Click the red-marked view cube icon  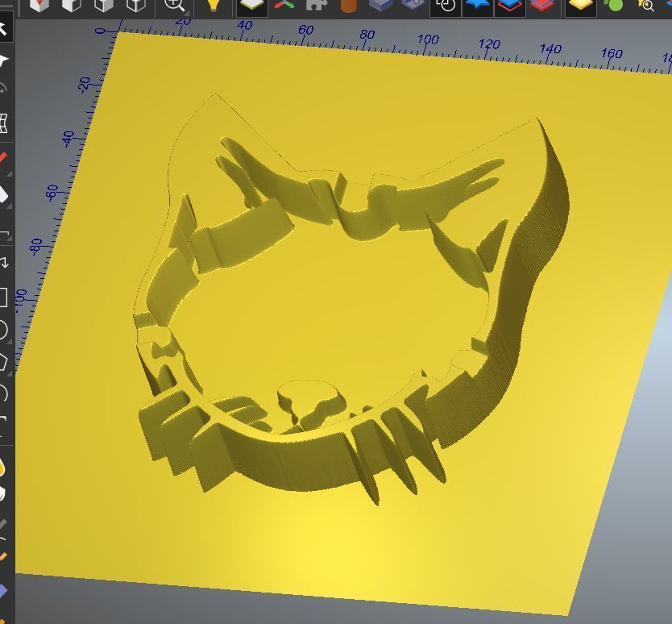[39, 5]
